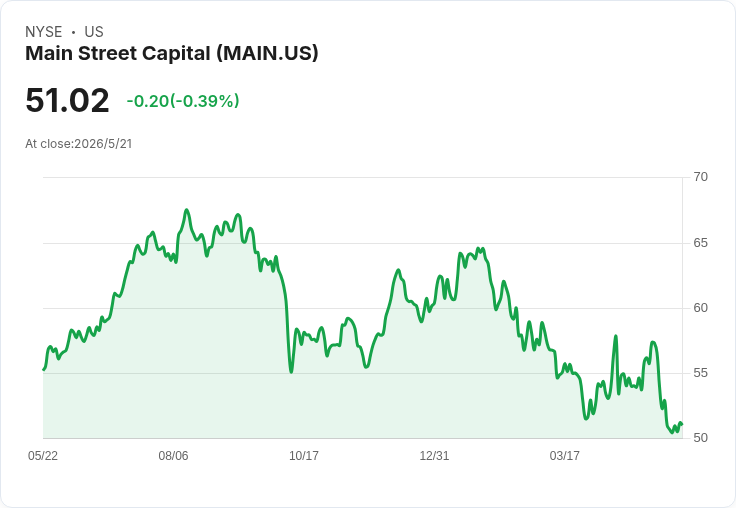Click the 51.02 current price

coord(67,100)
